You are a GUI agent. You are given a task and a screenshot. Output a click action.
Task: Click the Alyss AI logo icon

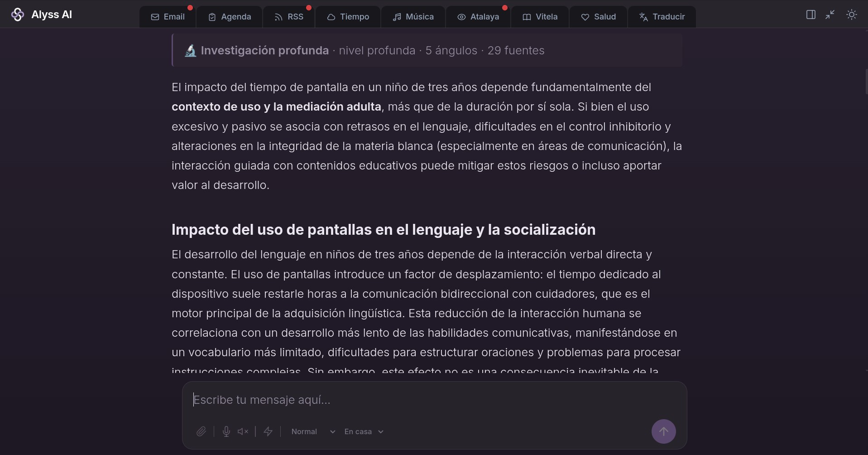17,15
